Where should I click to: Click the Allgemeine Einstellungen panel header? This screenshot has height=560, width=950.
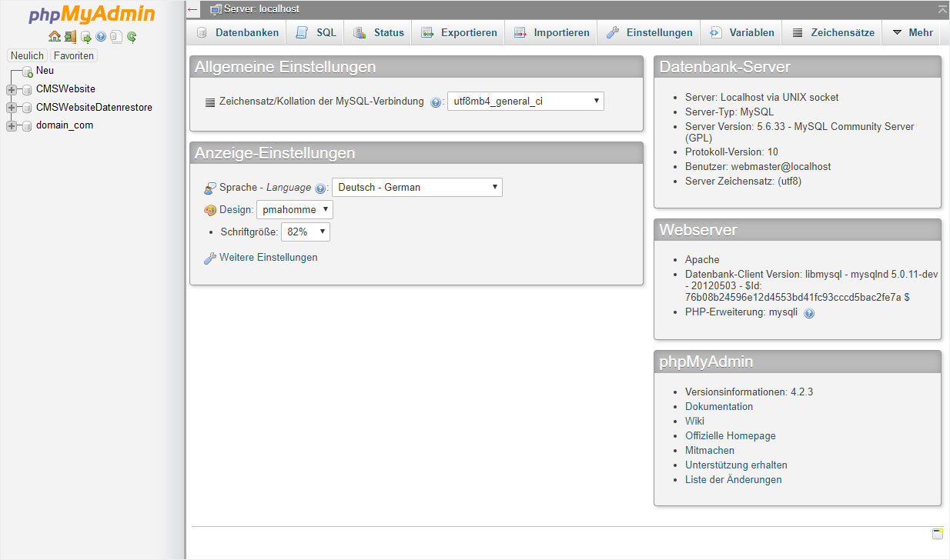(416, 67)
